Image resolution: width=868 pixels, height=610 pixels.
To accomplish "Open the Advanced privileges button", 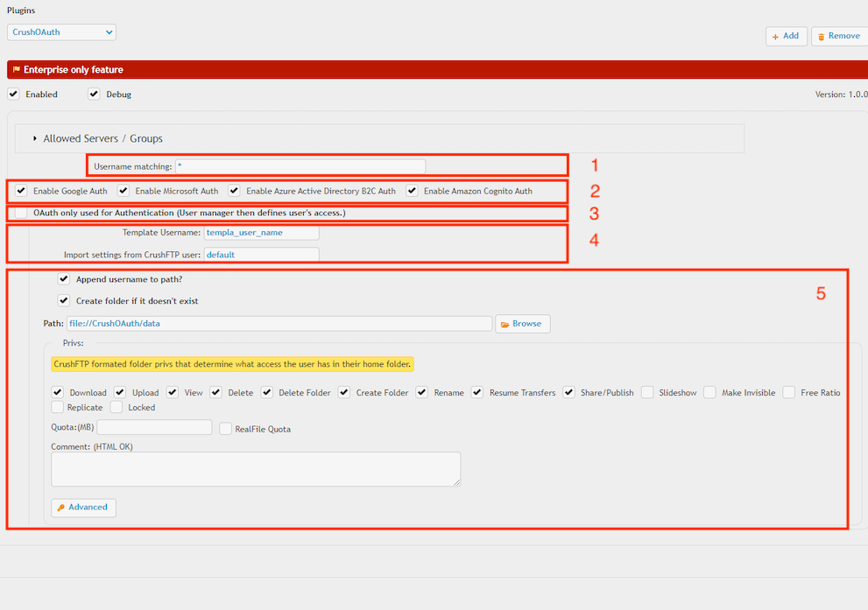I will pos(83,507).
